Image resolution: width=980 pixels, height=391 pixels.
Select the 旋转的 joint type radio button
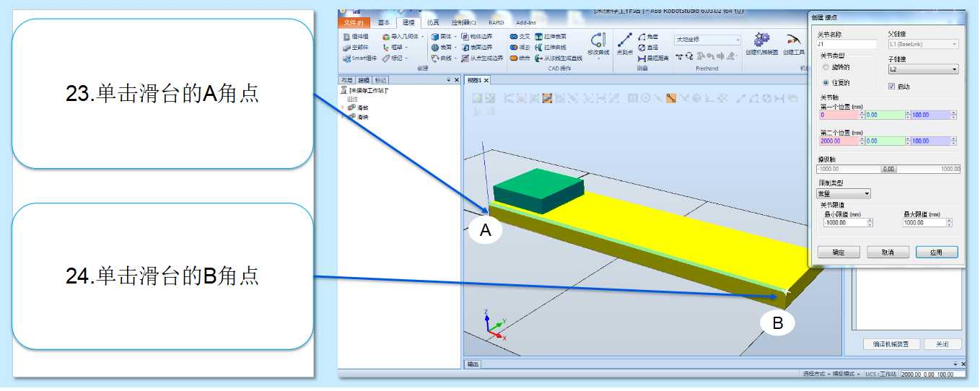[826, 67]
